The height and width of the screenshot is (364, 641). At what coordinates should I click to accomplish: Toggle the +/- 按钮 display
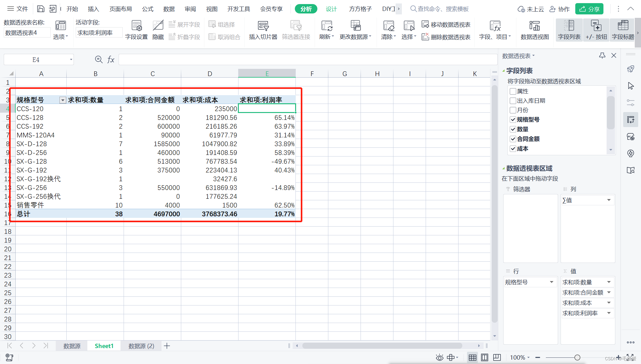point(596,30)
